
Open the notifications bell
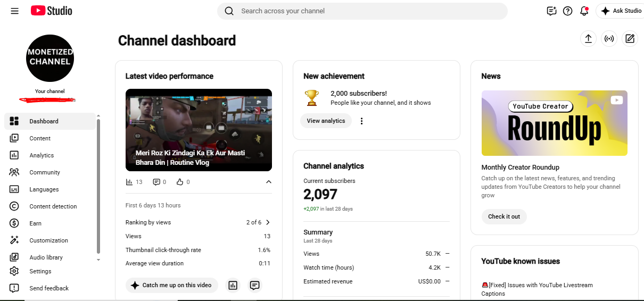point(584,11)
